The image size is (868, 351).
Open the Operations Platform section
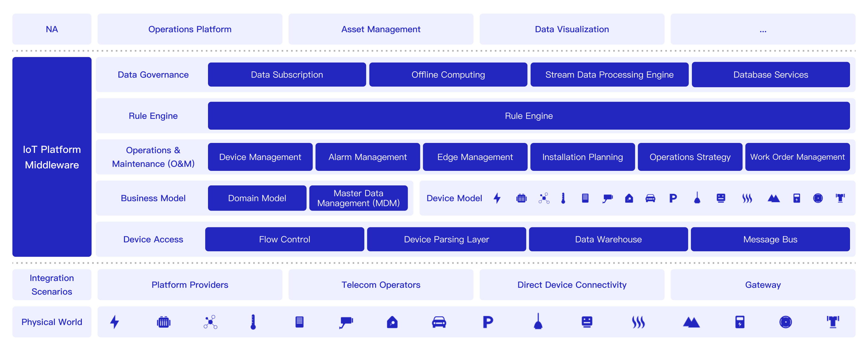click(x=190, y=29)
